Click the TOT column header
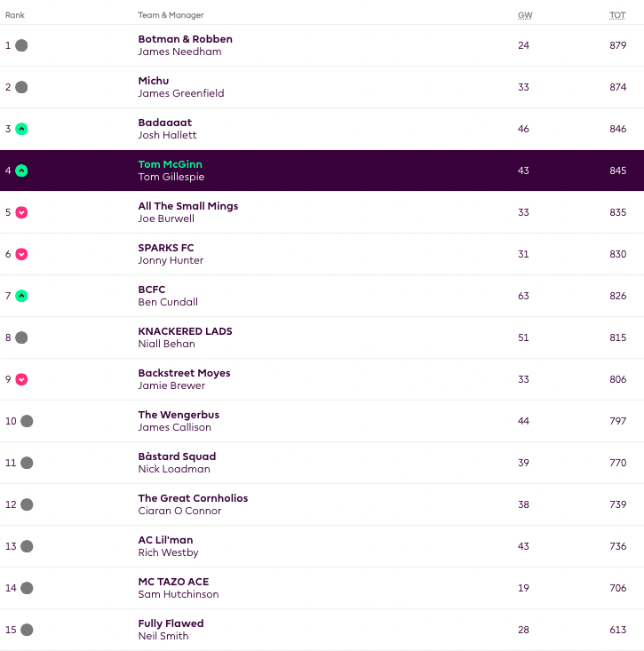The image size is (644, 651). pos(617,15)
